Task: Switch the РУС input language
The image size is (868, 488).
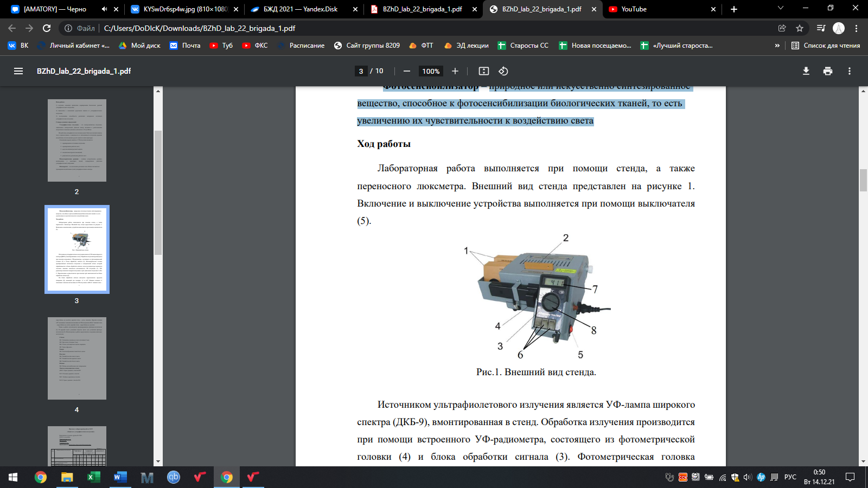Action: (x=790, y=477)
